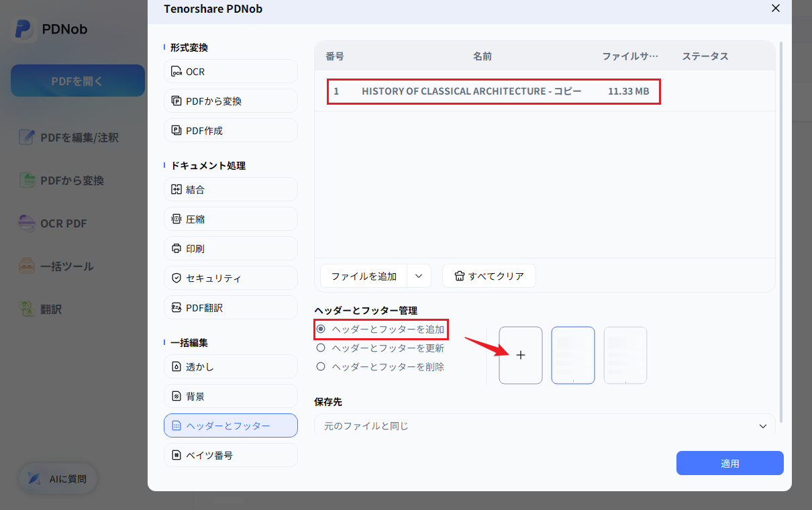Select the greyed header footer template thumbnail

click(x=625, y=355)
